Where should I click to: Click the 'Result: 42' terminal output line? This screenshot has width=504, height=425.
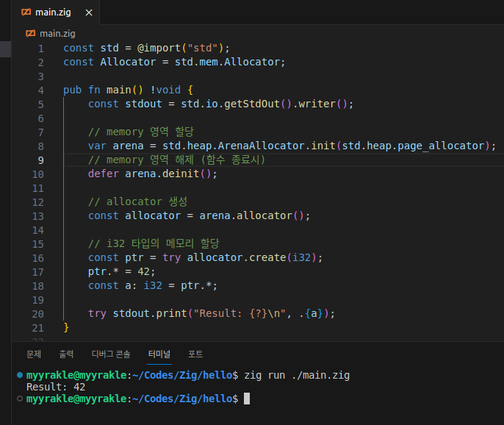point(56,387)
